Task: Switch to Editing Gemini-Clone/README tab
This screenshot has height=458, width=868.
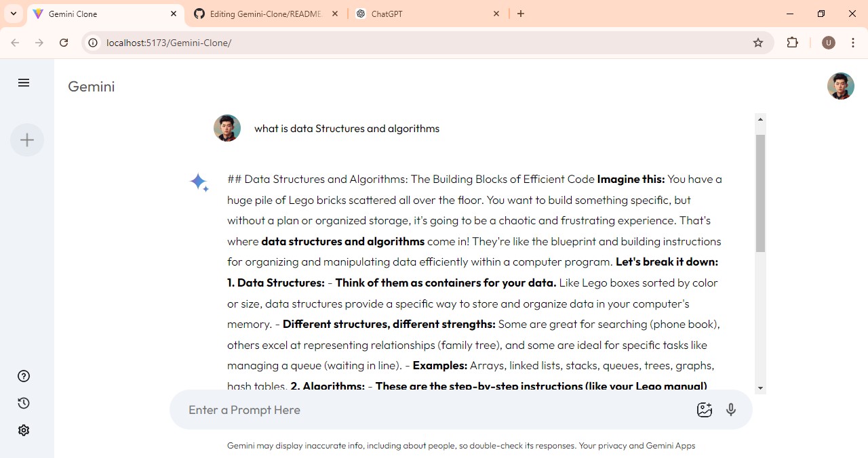Action: click(x=266, y=14)
